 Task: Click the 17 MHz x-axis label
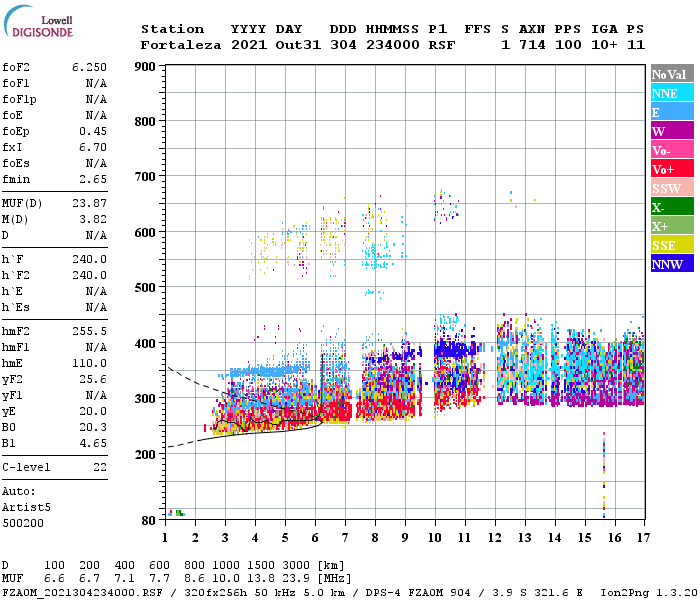coord(643,538)
